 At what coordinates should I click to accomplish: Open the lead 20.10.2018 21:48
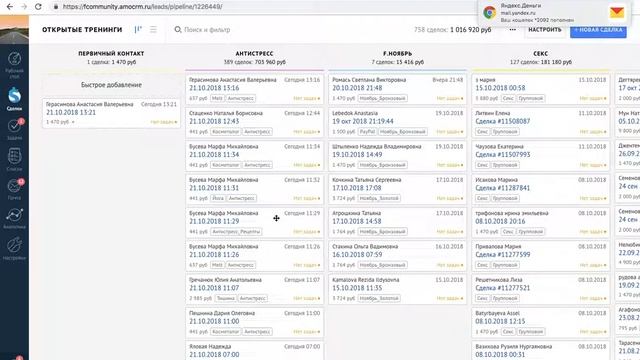[x=357, y=88]
